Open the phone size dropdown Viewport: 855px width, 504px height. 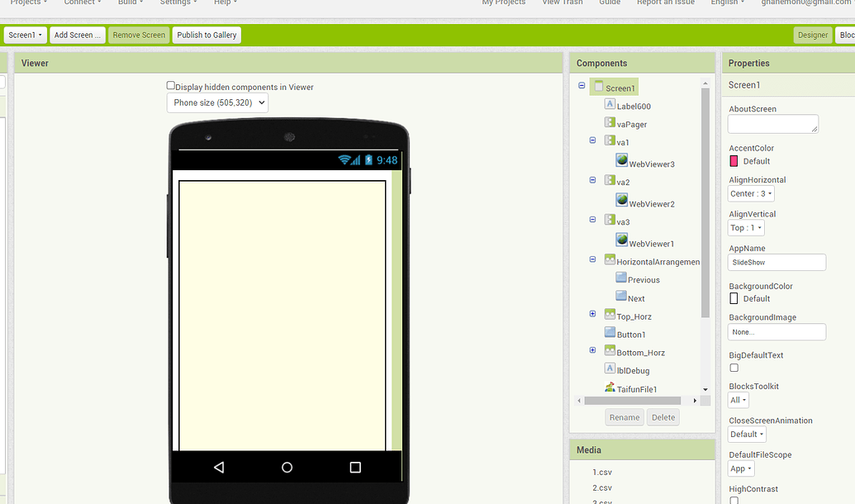click(216, 102)
